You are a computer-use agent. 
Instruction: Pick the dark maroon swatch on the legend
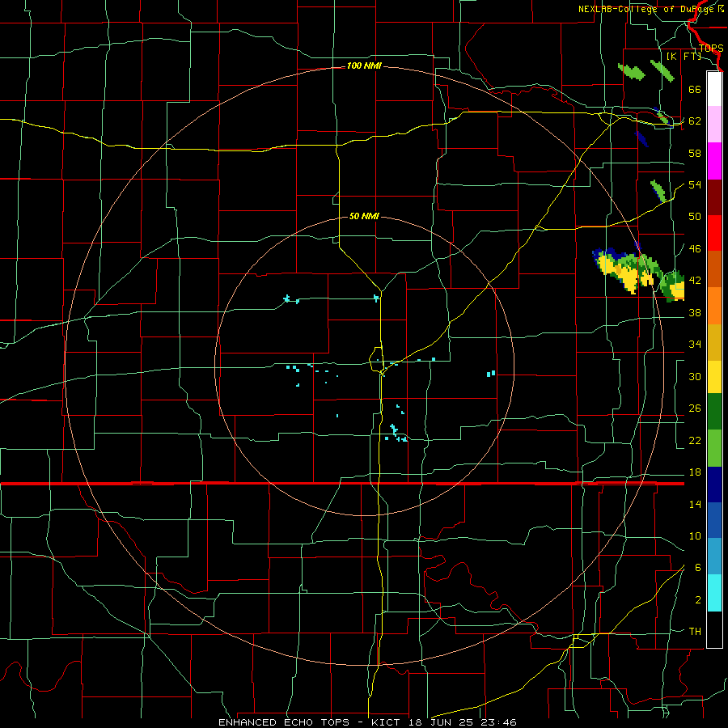click(714, 197)
